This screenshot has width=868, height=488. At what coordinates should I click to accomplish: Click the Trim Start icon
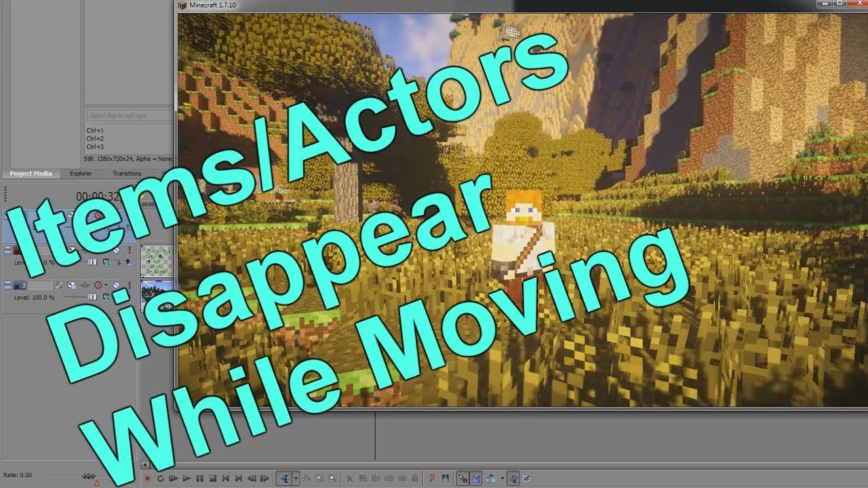pyautogui.click(x=375, y=479)
